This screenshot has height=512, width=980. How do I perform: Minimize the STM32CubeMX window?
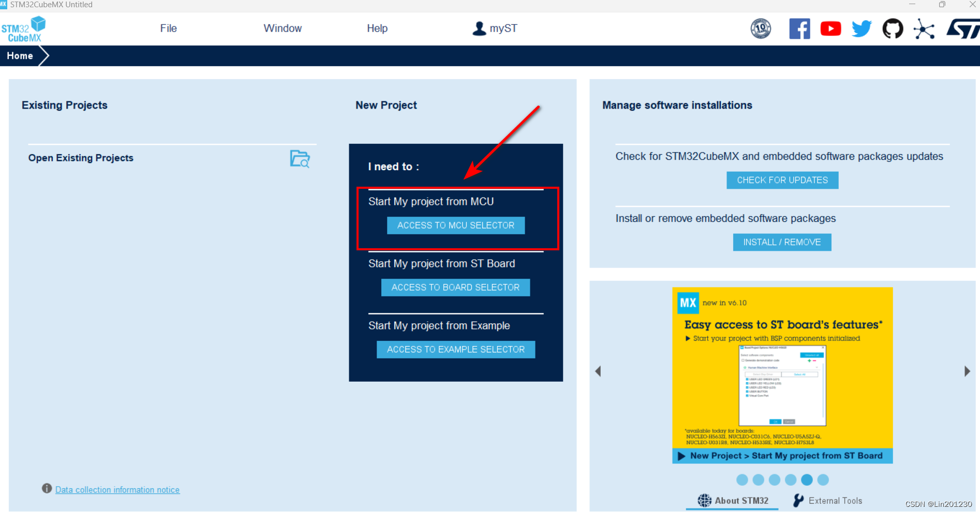point(912,4)
